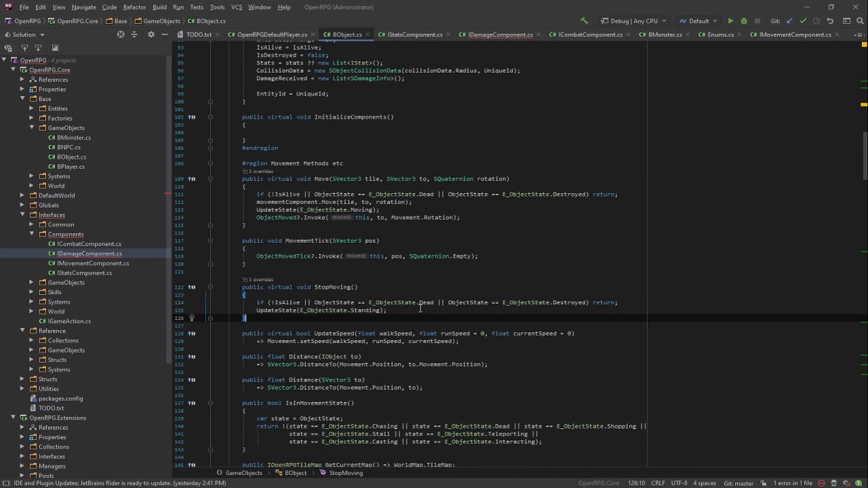Image resolution: width=868 pixels, height=488 pixels.
Task: Collapse the Components folder
Action: pos(31,234)
